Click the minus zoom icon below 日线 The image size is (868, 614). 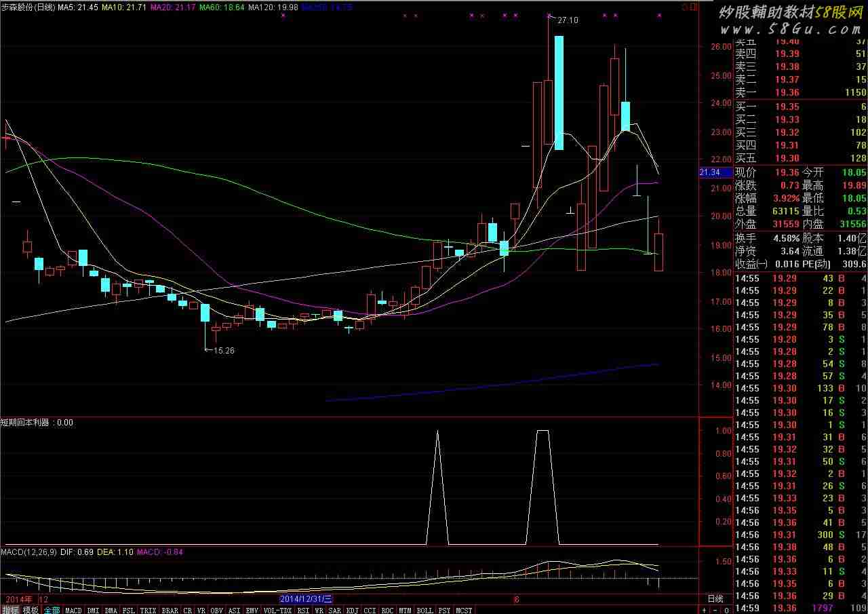click(715, 610)
